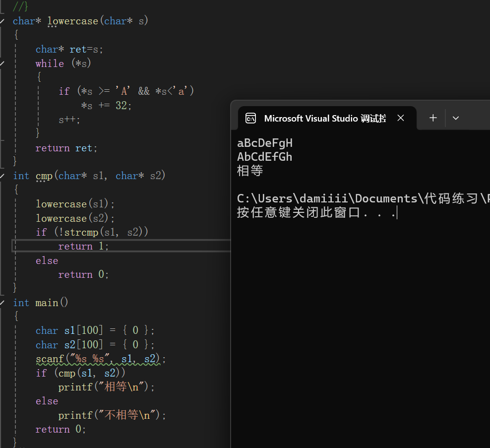Collapse the cmp function using its fold arrow
Viewport: 490px width, 448px height.
click(x=2, y=176)
